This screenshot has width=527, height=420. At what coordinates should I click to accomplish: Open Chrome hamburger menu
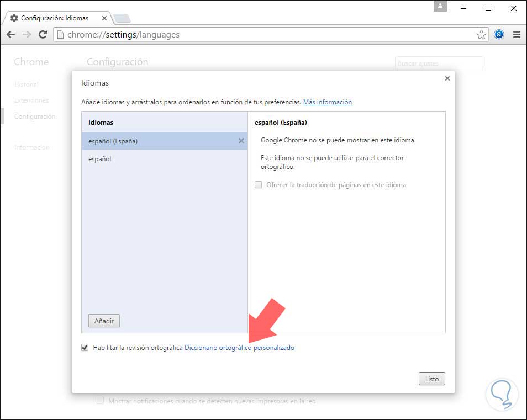pyautogui.click(x=517, y=34)
